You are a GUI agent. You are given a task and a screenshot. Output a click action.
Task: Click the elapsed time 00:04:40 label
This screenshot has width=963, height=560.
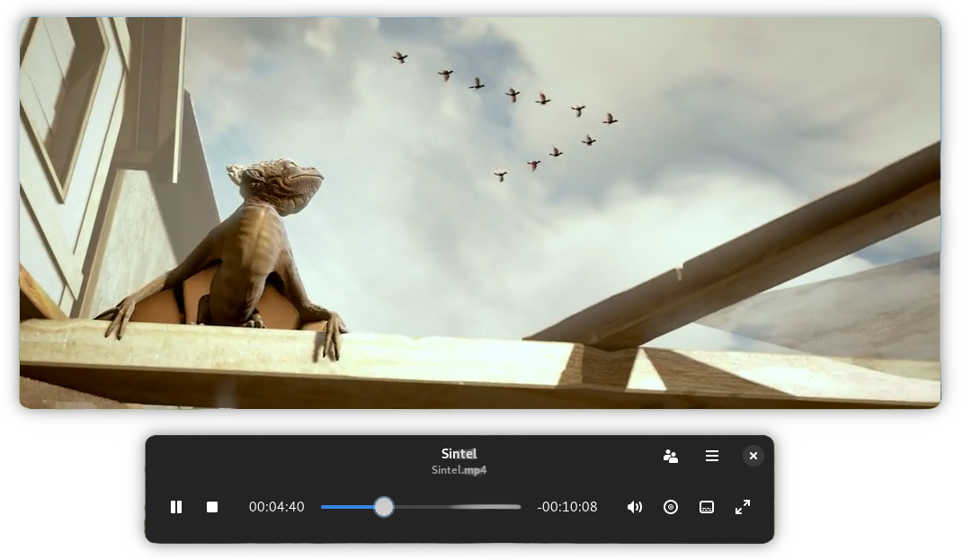[276, 507]
